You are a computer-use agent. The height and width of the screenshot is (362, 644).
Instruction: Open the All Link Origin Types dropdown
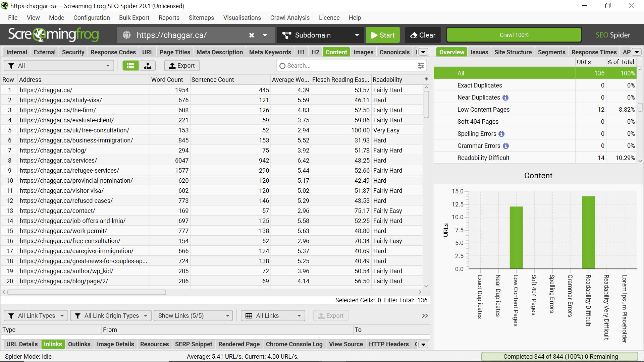click(x=111, y=316)
